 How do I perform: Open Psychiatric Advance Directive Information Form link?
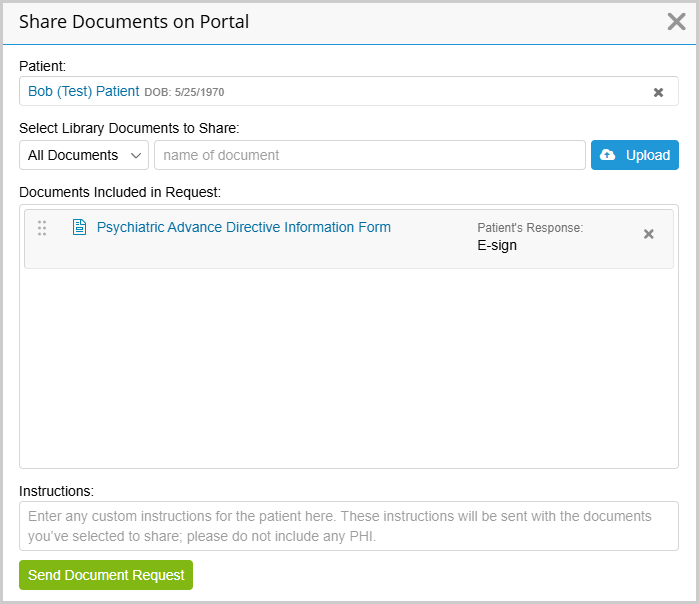pos(244,227)
